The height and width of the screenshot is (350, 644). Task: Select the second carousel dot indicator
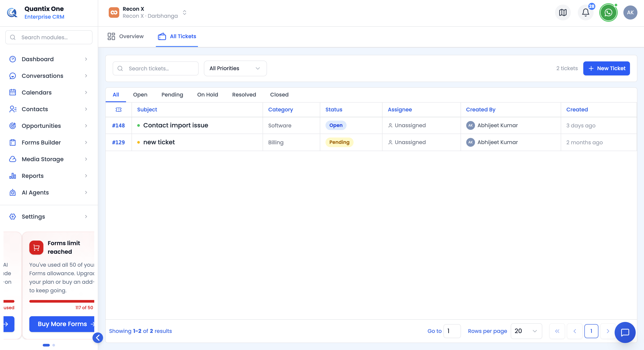tap(53, 345)
